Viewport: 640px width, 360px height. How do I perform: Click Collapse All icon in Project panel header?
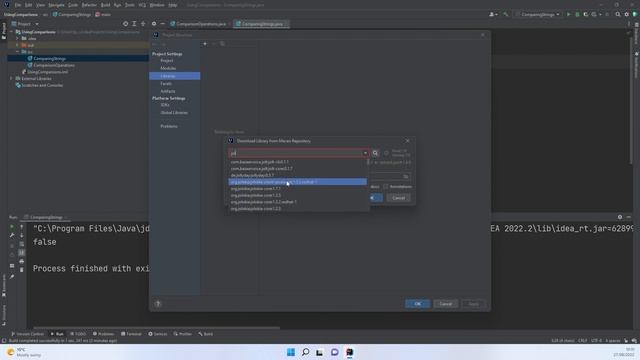click(x=143, y=24)
